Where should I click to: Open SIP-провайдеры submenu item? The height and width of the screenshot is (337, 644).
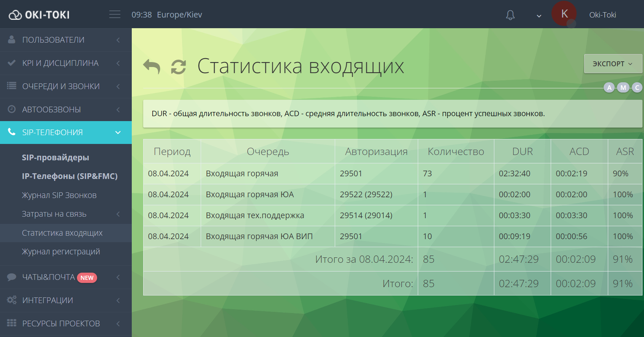pos(56,158)
